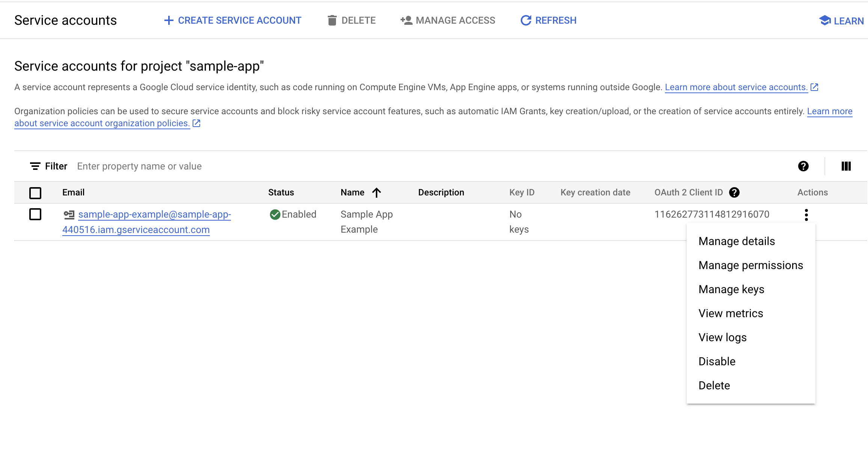
Task: Click the service account key icon by the email
Action: pos(69,215)
